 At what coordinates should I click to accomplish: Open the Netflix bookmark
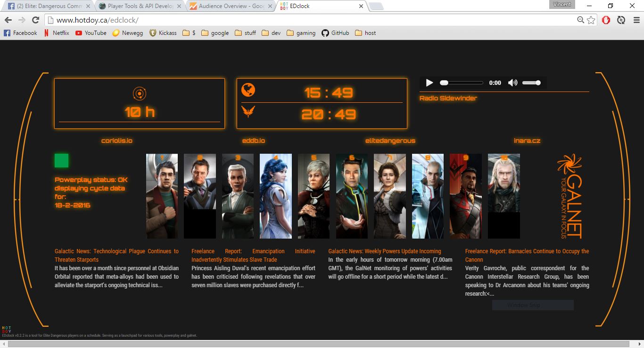pyautogui.click(x=56, y=33)
